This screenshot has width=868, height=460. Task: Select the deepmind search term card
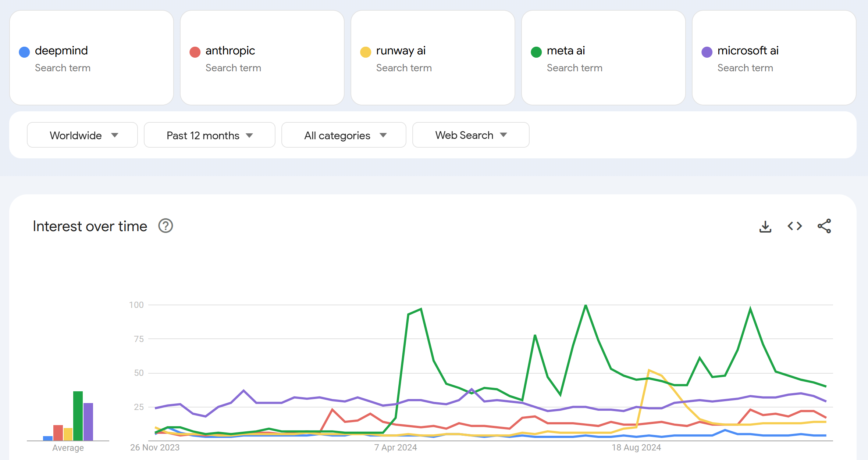click(x=92, y=58)
